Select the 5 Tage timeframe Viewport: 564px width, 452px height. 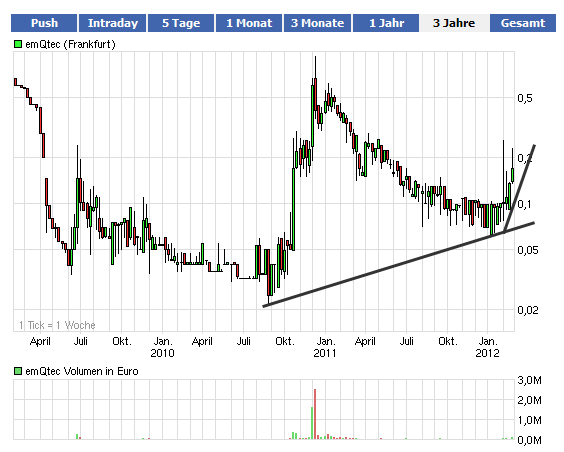click(181, 23)
